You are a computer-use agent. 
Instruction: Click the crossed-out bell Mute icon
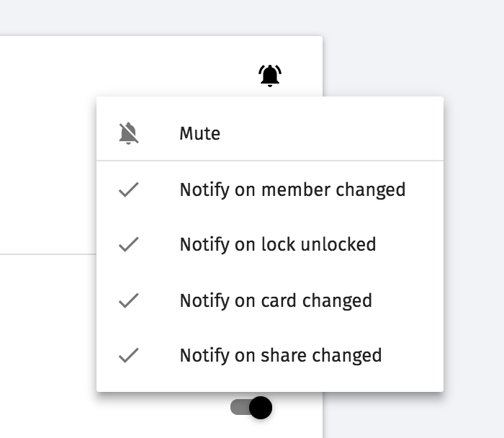[x=129, y=133]
